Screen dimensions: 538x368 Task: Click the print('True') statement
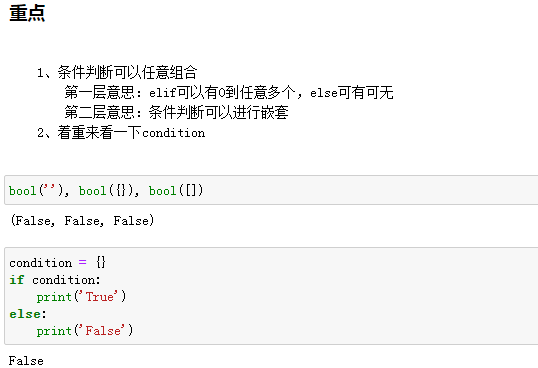click(81, 297)
